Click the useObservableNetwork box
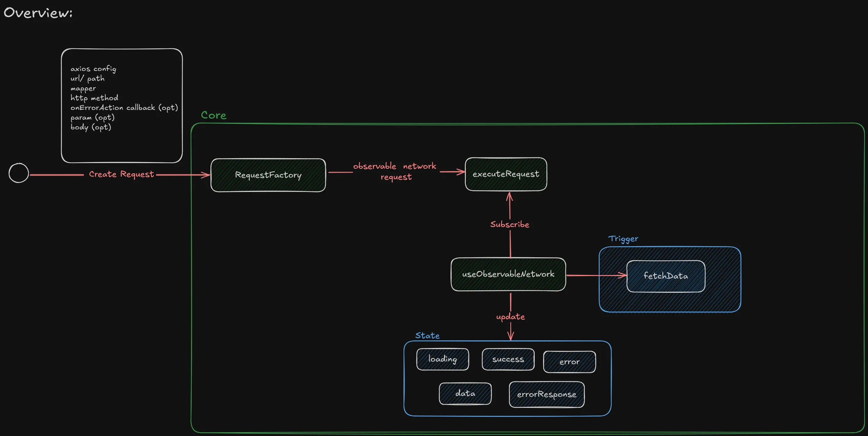The height and width of the screenshot is (436, 868). [508, 274]
